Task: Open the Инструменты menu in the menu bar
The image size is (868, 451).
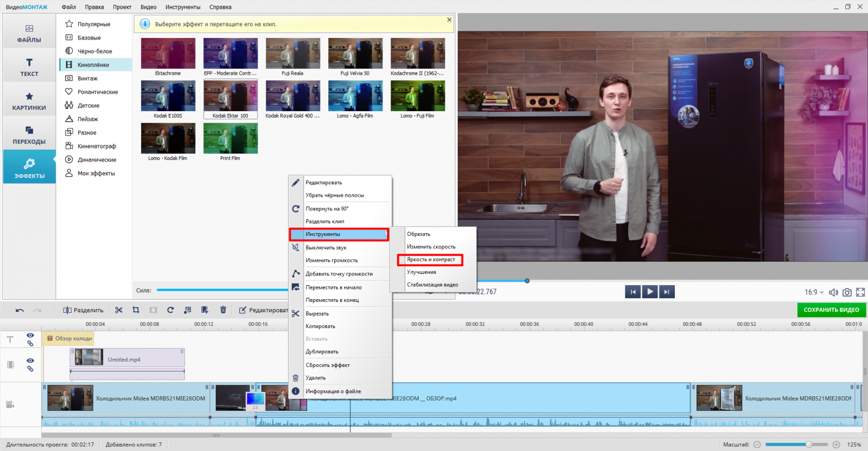Action: (x=183, y=7)
